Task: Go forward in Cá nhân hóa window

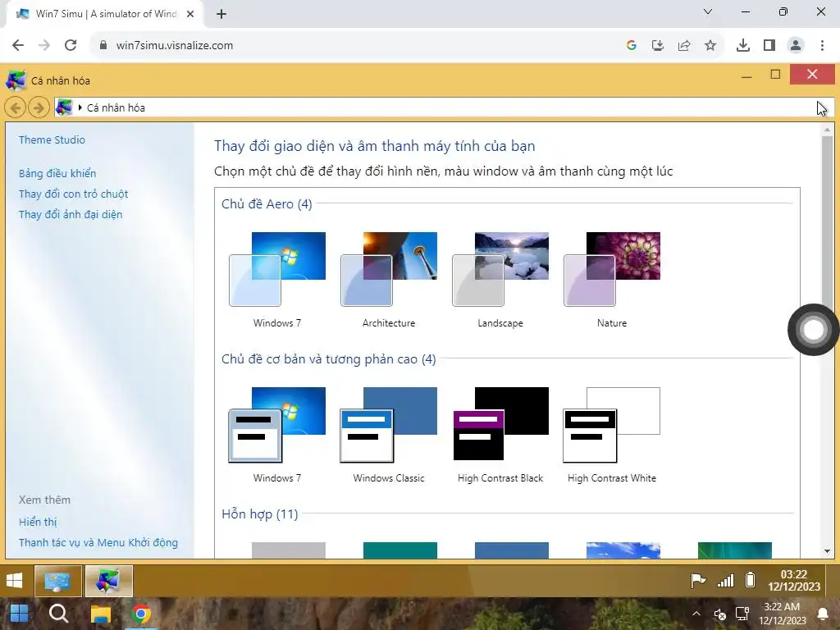Action: pyautogui.click(x=39, y=107)
